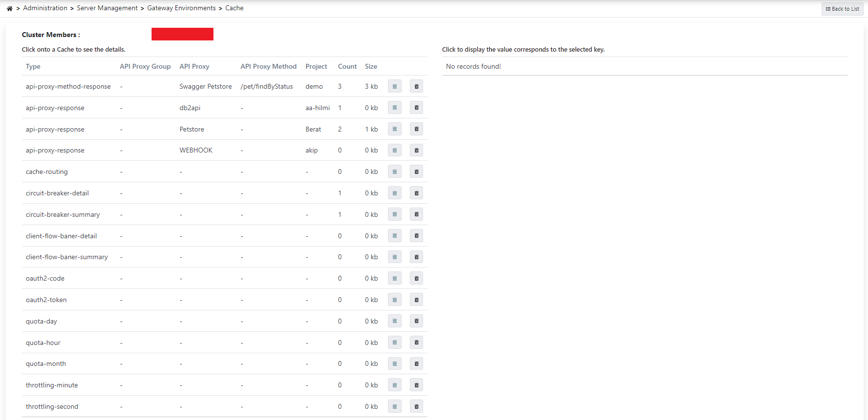Image resolution: width=868 pixels, height=420 pixels.
Task: Click the home icon in breadcrumb
Action: pyautogui.click(x=9, y=8)
